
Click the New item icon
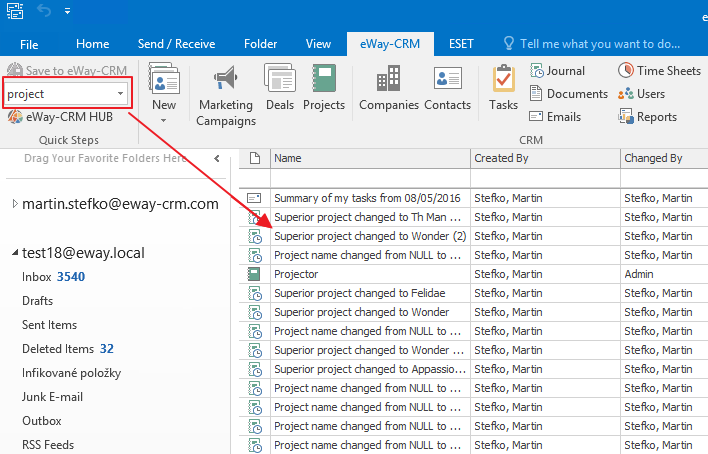pyautogui.click(x=164, y=79)
